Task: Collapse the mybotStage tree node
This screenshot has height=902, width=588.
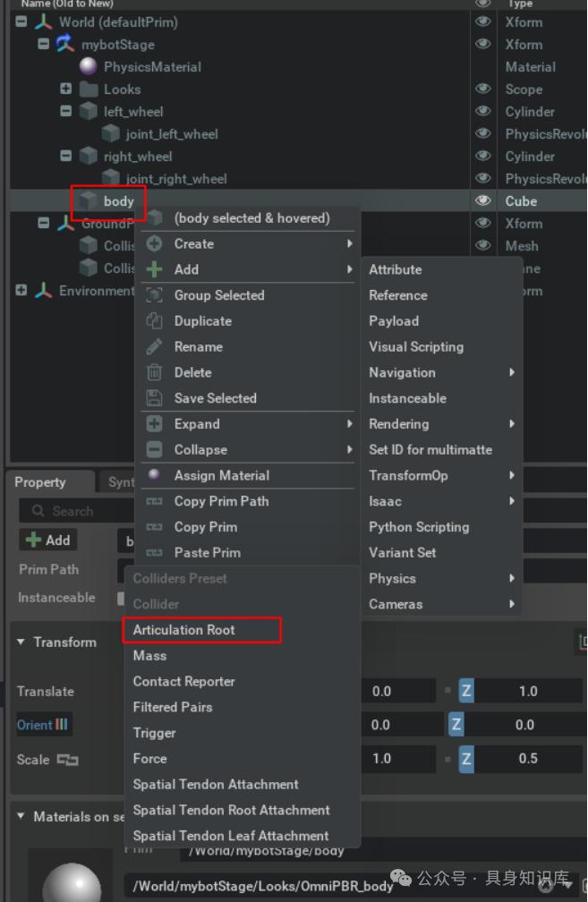Action: 43,44
